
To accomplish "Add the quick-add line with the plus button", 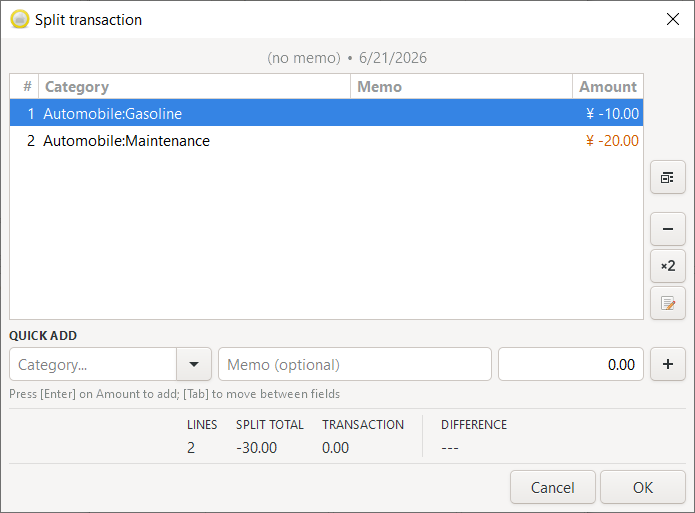I will tap(668, 364).
